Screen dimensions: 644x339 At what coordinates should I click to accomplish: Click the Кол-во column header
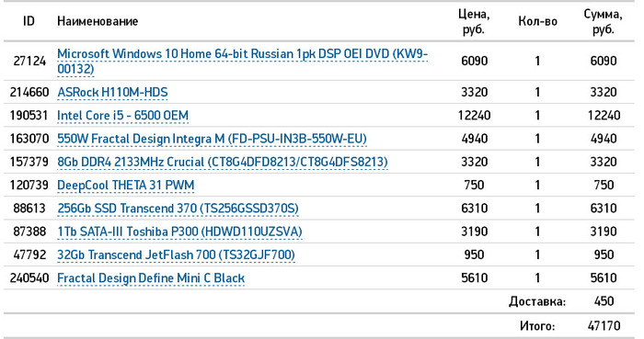coord(537,21)
